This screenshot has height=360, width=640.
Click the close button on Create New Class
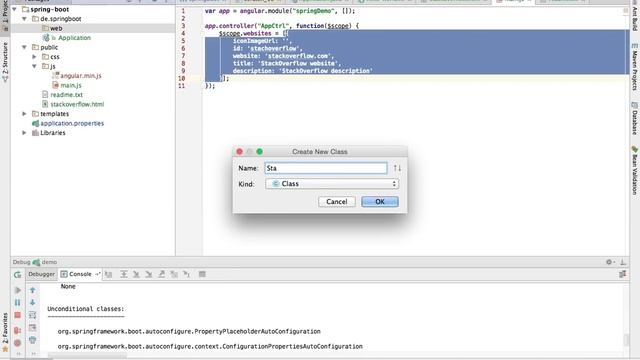240,151
